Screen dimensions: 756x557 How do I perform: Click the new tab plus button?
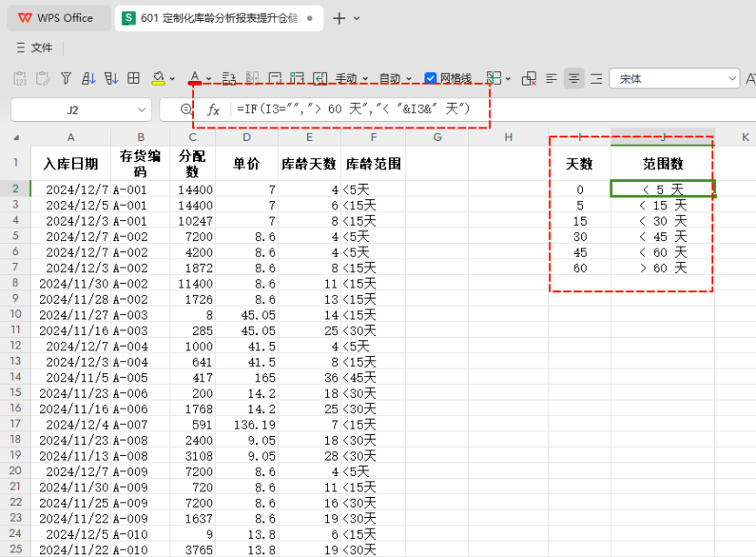coord(339,18)
